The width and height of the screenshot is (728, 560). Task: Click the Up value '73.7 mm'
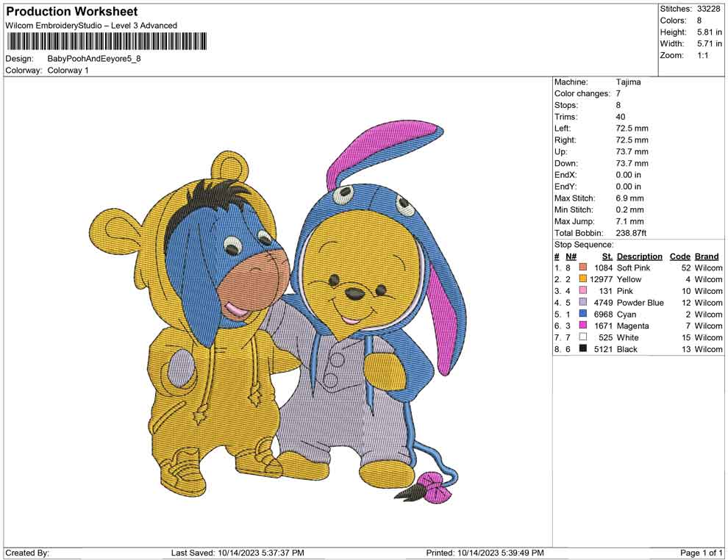632,151
